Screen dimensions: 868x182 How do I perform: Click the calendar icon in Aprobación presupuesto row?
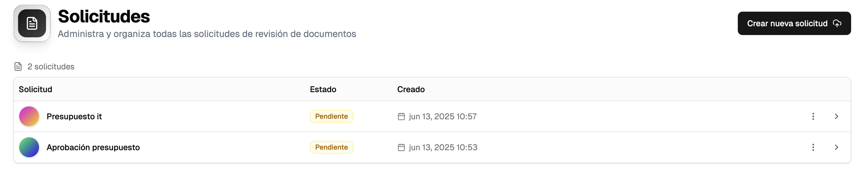click(x=401, y=148)
